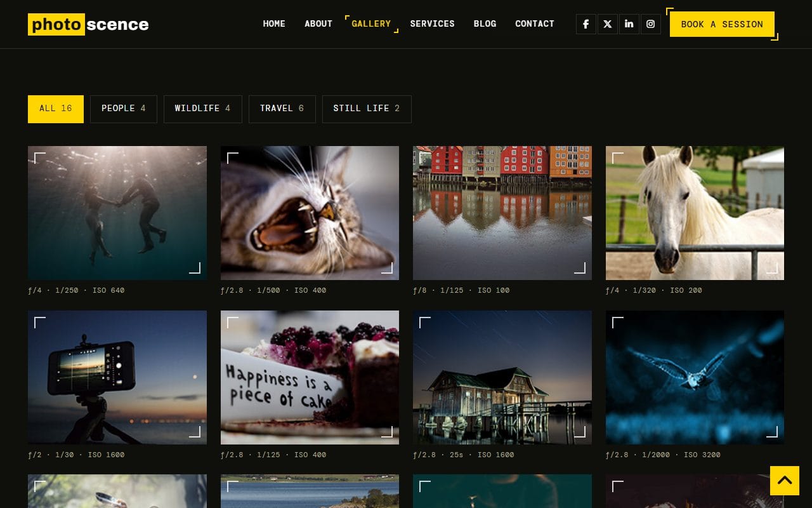812x508 pixels.
Task: Click the caption 'ƒ/8 · 1/125 · ISO 100'
Action: [461, 290]
